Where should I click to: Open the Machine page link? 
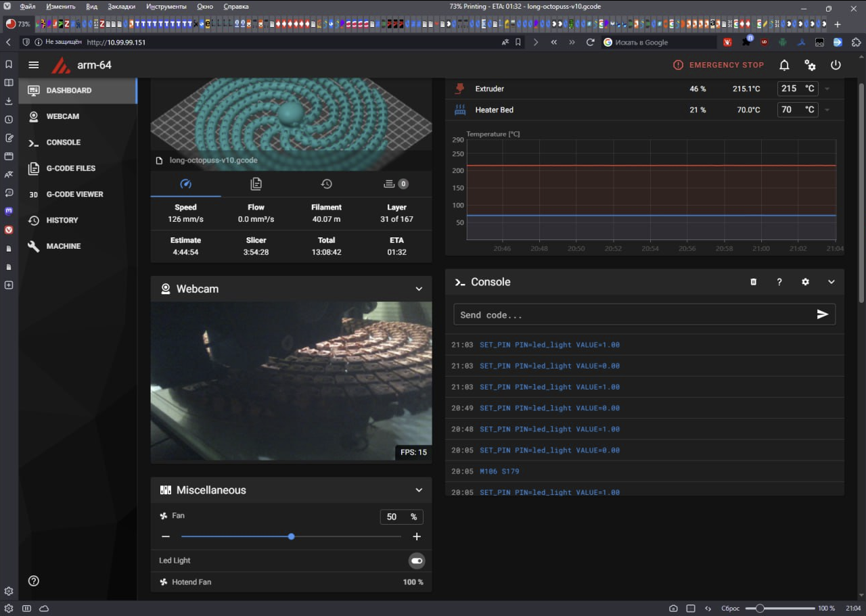coord(63,246)
